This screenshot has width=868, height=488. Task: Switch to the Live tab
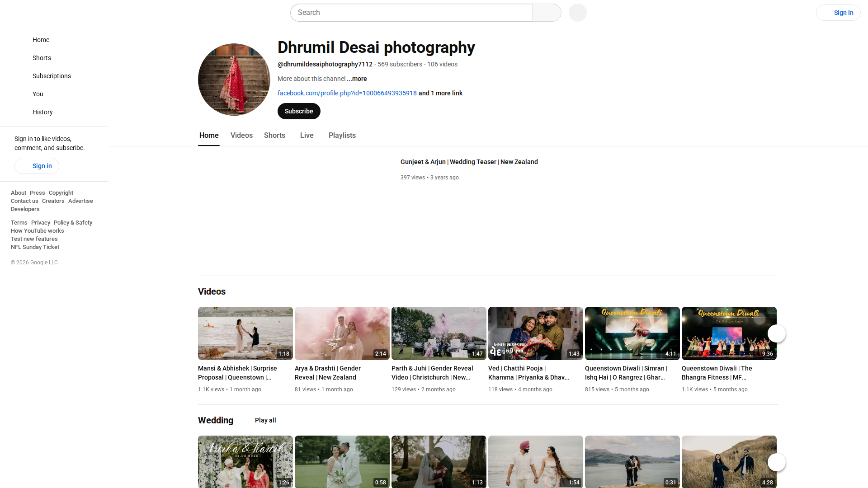click(307, 135)
